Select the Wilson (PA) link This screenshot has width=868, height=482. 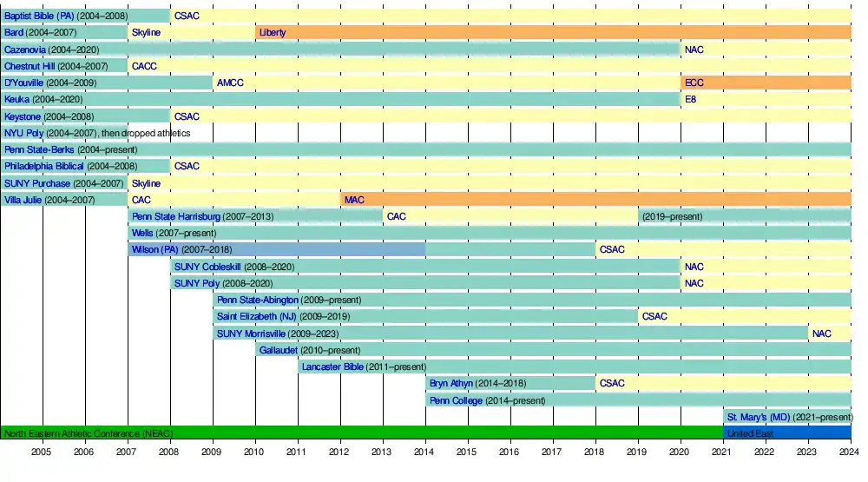tap(155, 249)
